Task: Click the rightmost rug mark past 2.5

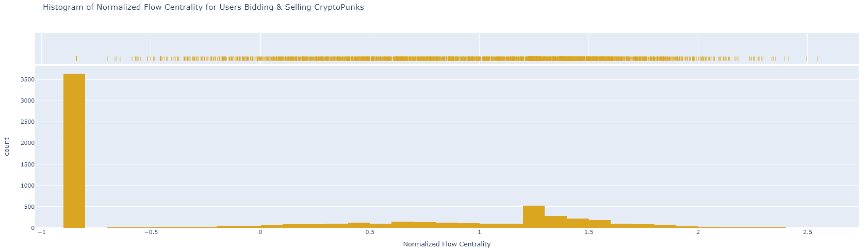Action: coord(817,58)
